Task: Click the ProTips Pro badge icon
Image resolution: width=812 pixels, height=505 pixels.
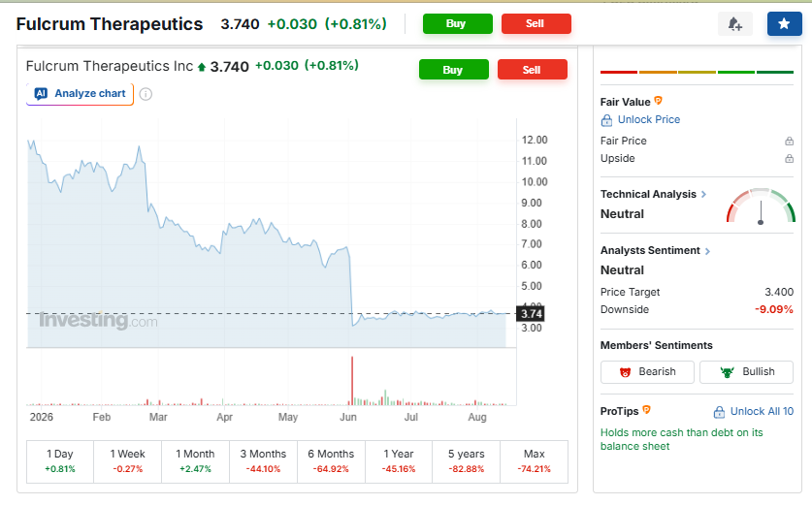Action: 646,410
